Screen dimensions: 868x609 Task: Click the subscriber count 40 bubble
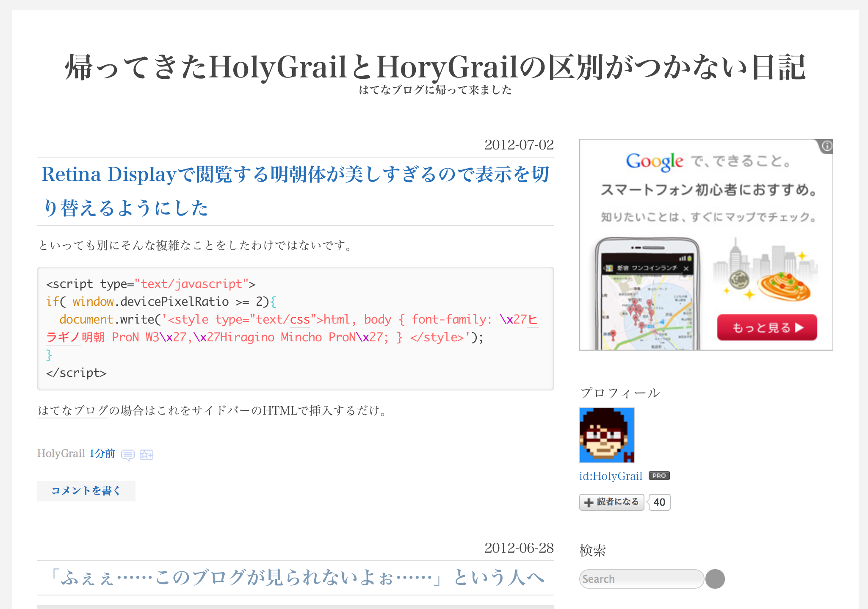click(659, 502)
